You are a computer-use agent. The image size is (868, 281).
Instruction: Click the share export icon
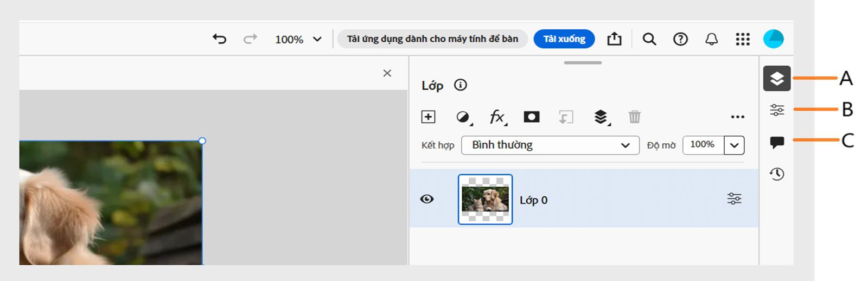pyautogui.click(x=614, y=39)
